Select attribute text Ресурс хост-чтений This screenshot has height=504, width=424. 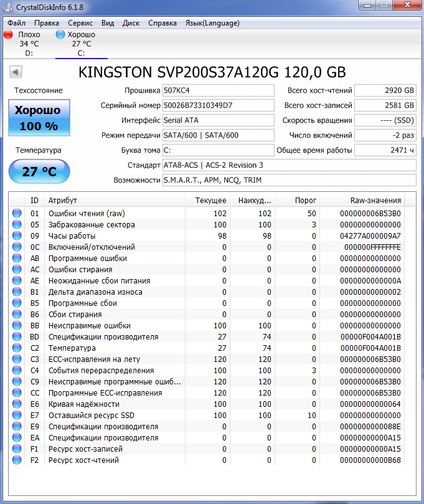pos(83,460)
